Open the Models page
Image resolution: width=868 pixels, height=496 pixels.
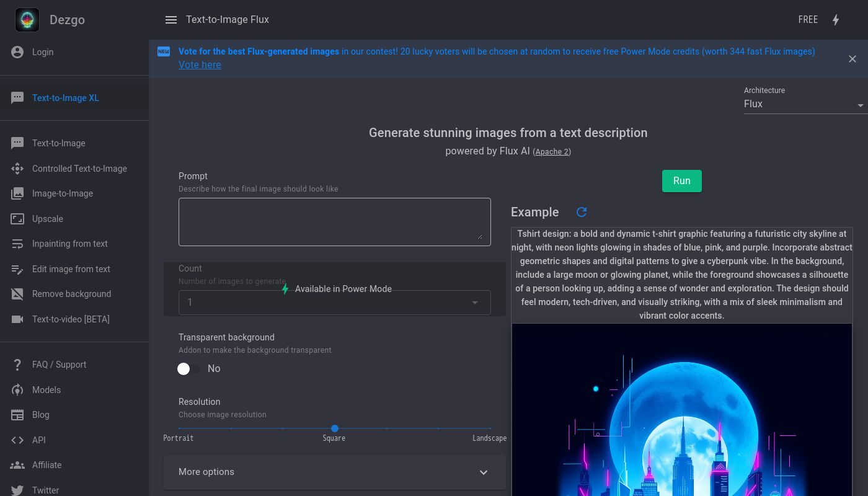74,390
